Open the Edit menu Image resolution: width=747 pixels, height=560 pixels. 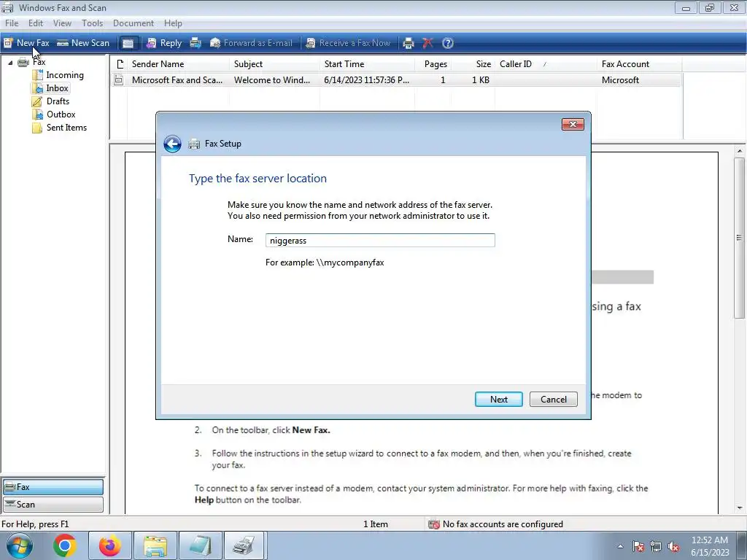tap(36, 23)
